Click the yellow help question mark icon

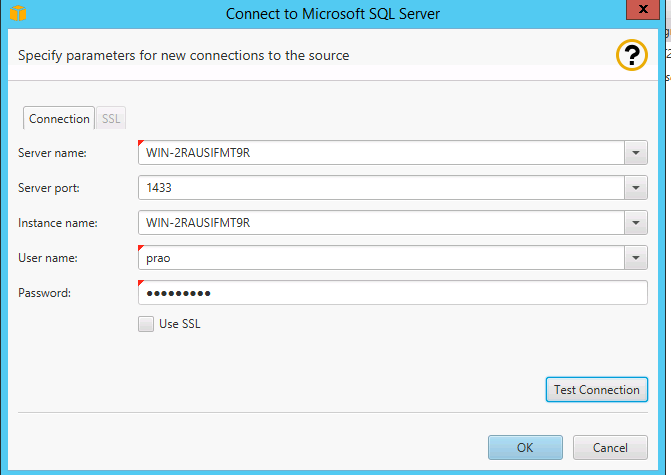coord(632,55)
